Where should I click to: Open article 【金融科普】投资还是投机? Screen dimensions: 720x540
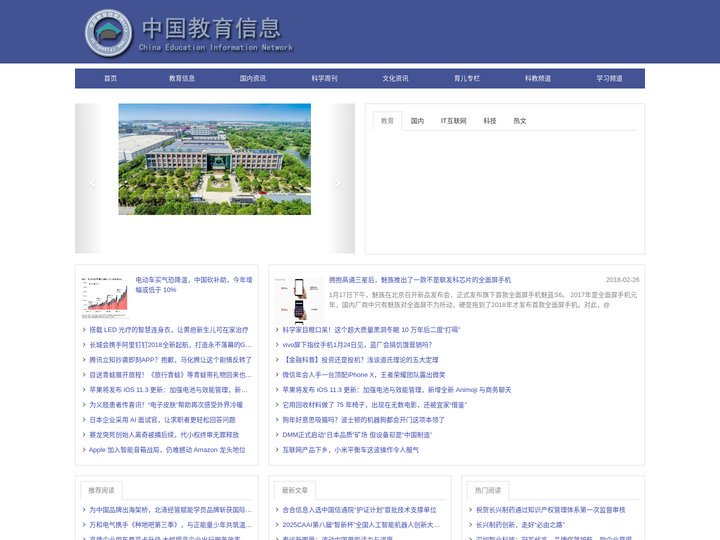click(360, 360)
